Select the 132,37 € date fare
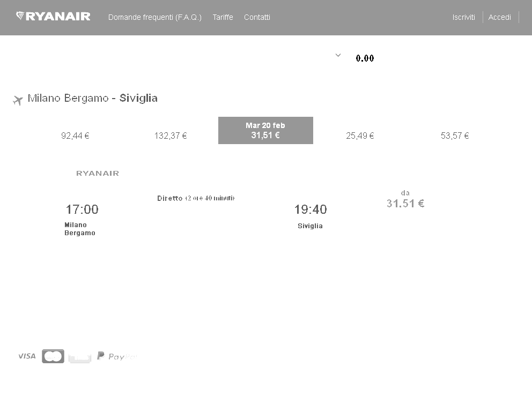532x420 pixels. 171,136
